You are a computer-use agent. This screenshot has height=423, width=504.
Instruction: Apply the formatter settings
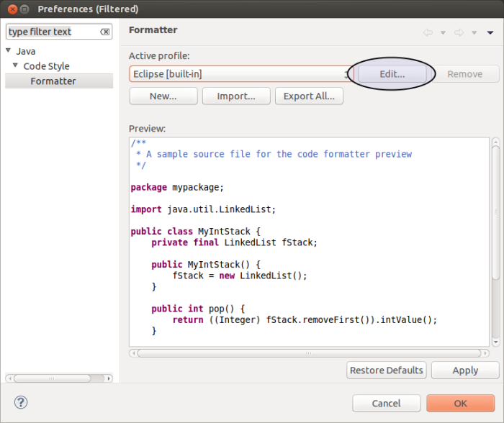[x=465, y=370]
